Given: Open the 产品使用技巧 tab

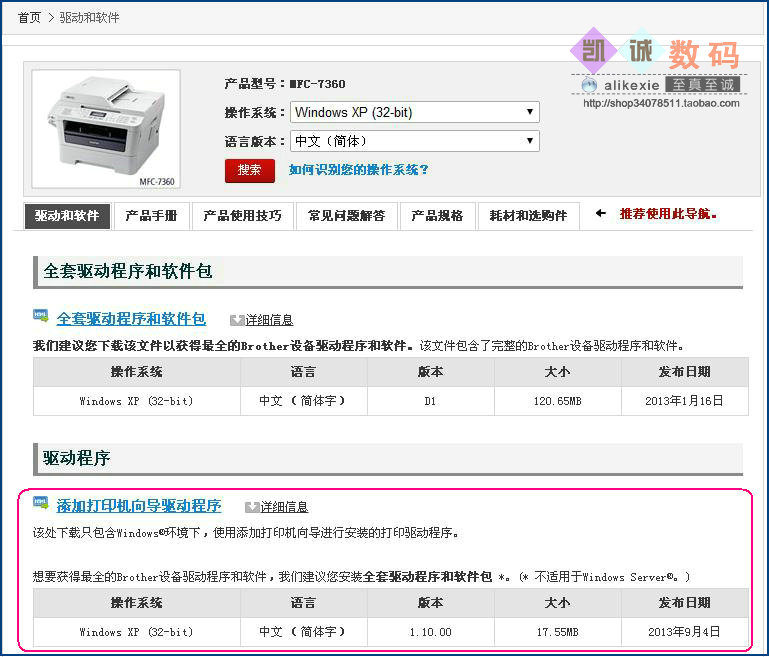Looking at the screenshot, I should 243,216.
